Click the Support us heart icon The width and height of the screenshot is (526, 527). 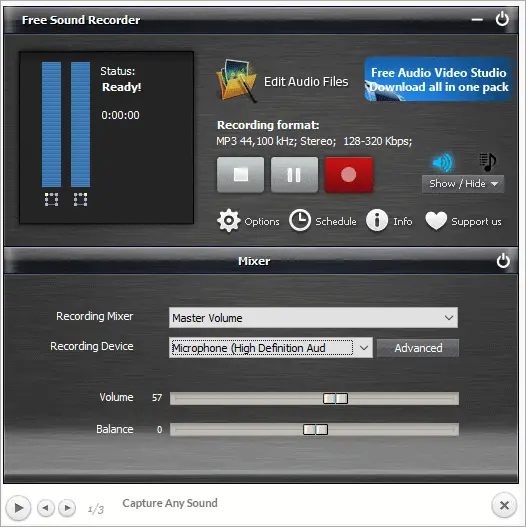coord(436,220)
